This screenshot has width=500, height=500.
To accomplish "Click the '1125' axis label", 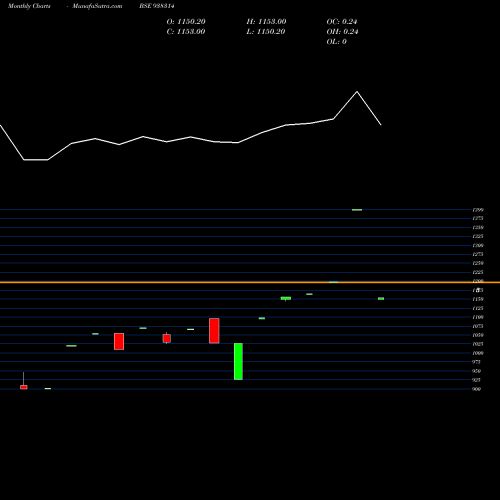I will [478, 308].
